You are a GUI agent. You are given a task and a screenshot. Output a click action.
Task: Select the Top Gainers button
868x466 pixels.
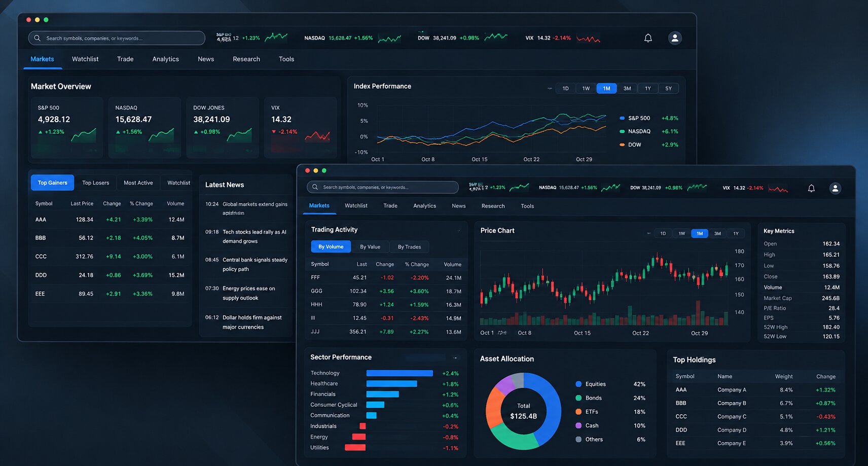click(x=52, y=183)
